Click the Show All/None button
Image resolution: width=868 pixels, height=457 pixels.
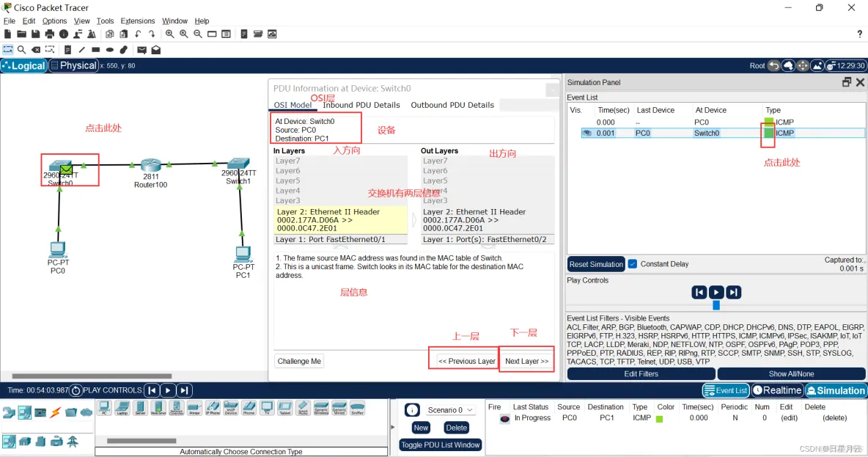(791, 374)
